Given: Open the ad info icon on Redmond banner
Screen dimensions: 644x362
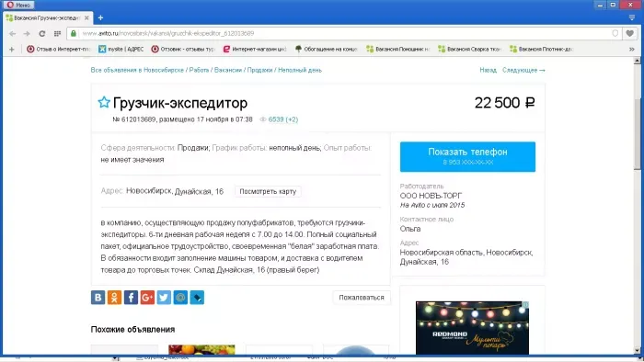Looking at the screenshot, I should [525, 305].
